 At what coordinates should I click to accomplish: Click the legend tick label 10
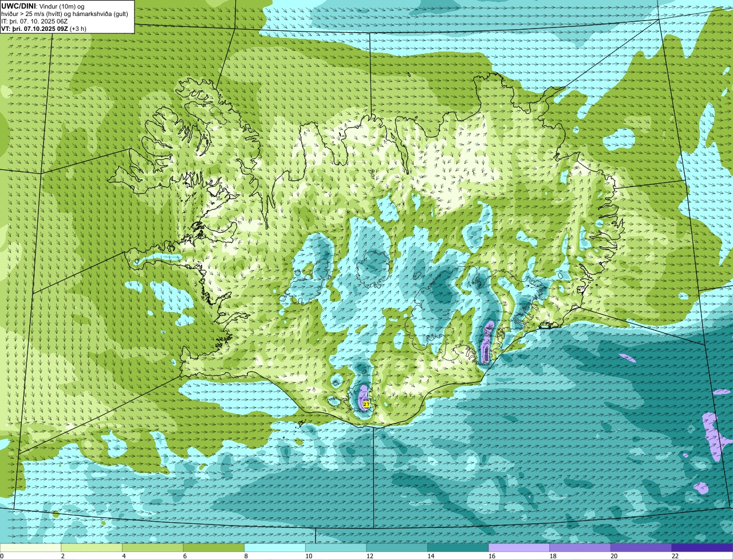coord(309,556)
